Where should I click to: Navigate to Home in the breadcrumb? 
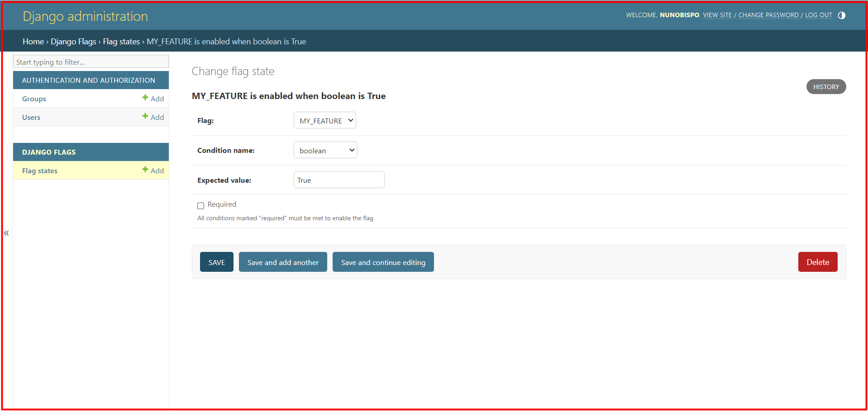click(x=33, y=41)
